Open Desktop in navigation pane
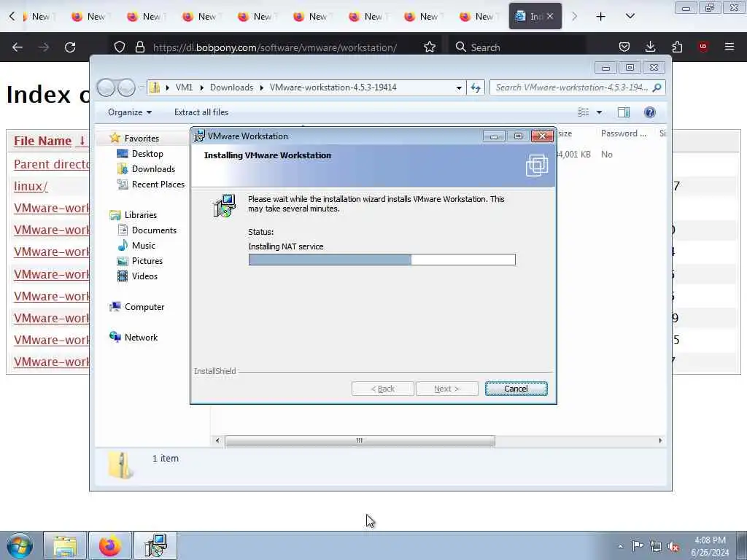 point(147,154)
